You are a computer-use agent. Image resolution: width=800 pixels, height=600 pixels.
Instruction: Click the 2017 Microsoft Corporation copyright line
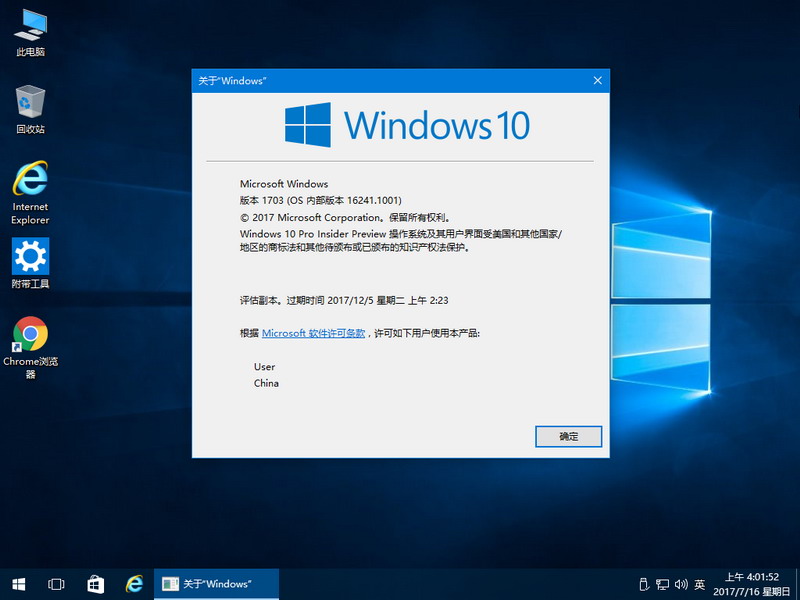tap(346, 217)
